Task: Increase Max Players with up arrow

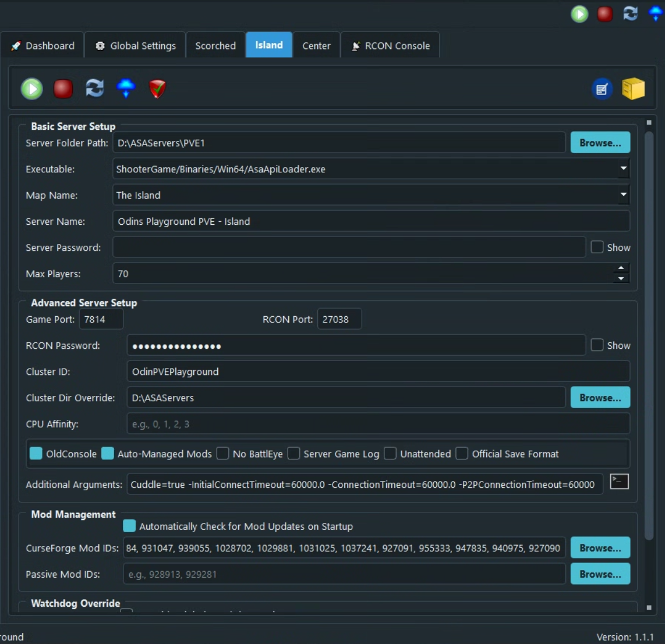Action: pyautogui.click(x=621, y=268)
